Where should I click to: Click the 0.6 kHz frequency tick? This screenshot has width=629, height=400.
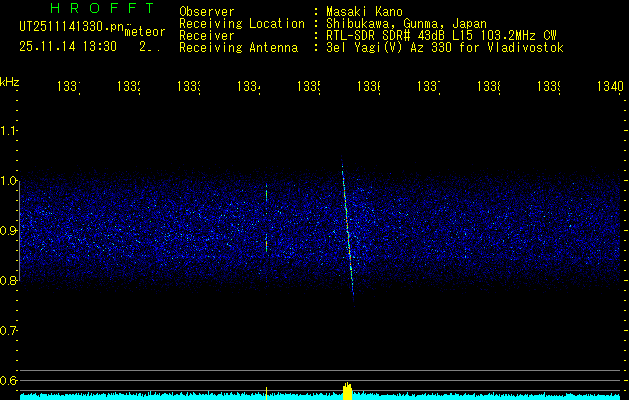coord(9,381)
